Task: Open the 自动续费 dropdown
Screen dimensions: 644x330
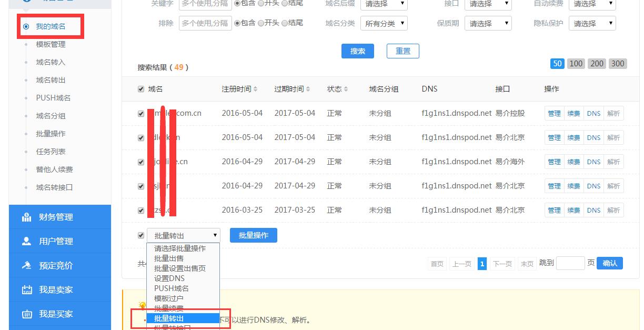Action: [x=592, y=4]
